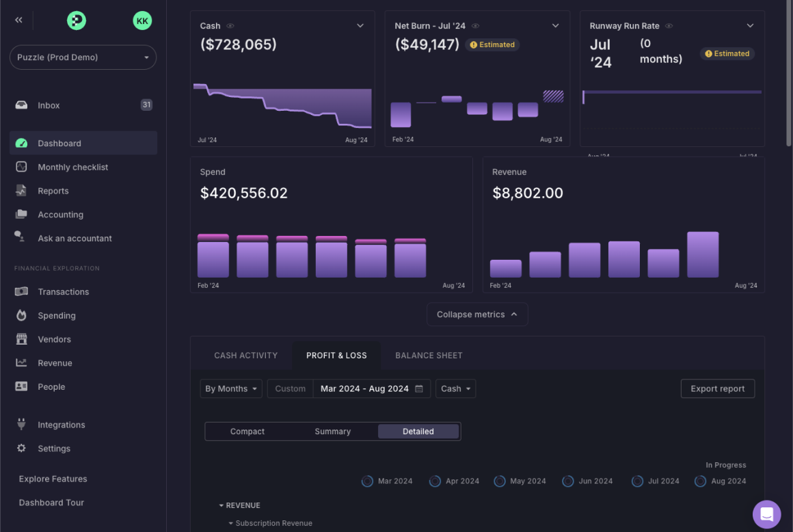Collapse the Subscription Revenue row
Image resolution: width=793 pixels, height=532 pixels.
point(230,522)
